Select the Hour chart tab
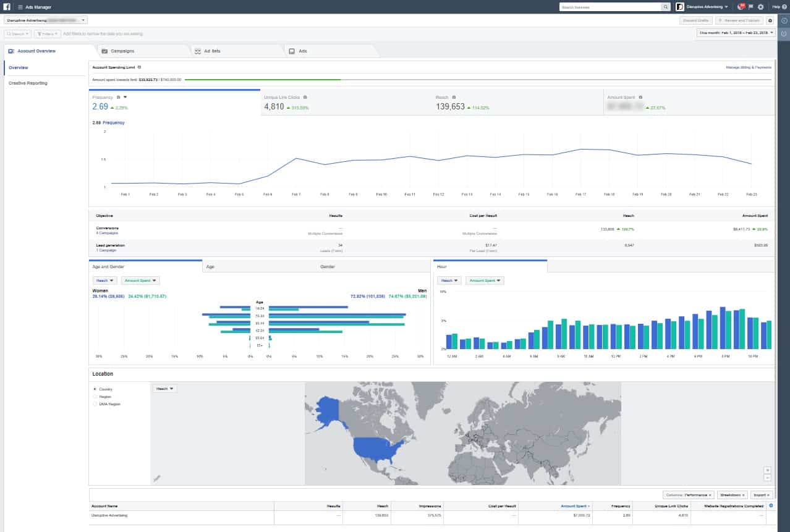 [x=490, y=266]
